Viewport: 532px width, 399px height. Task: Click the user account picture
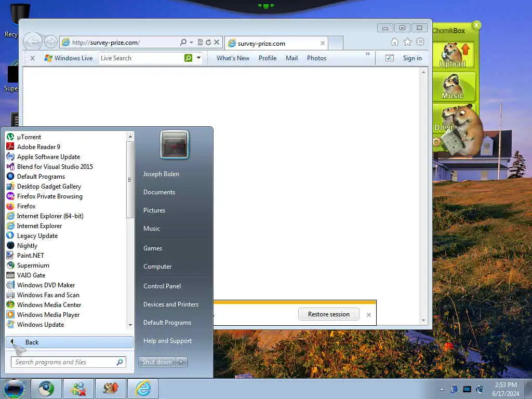pos(175,144)
